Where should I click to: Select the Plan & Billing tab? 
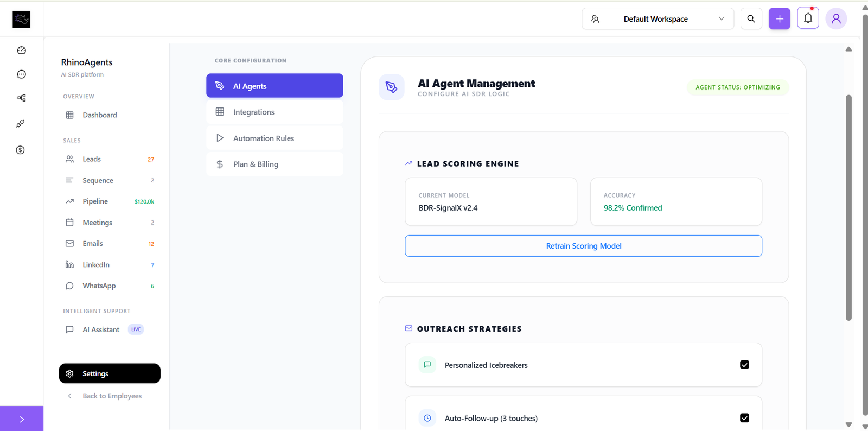coord(275,164)
